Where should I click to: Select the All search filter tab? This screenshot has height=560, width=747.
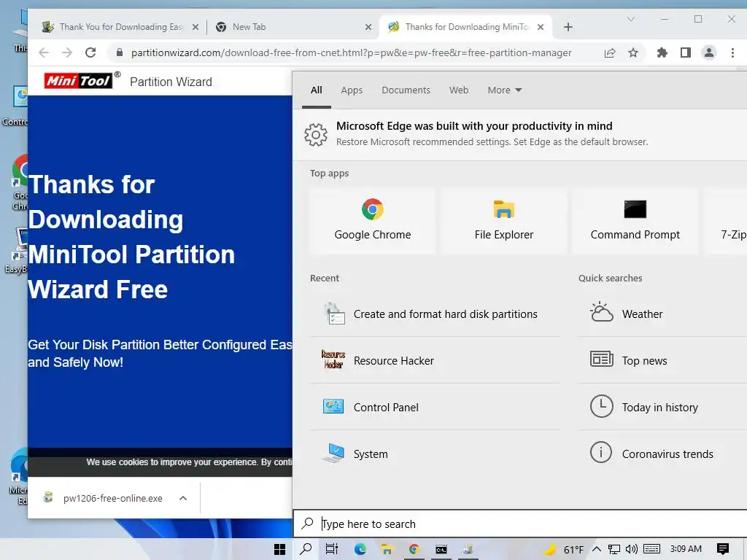point(317,90)
